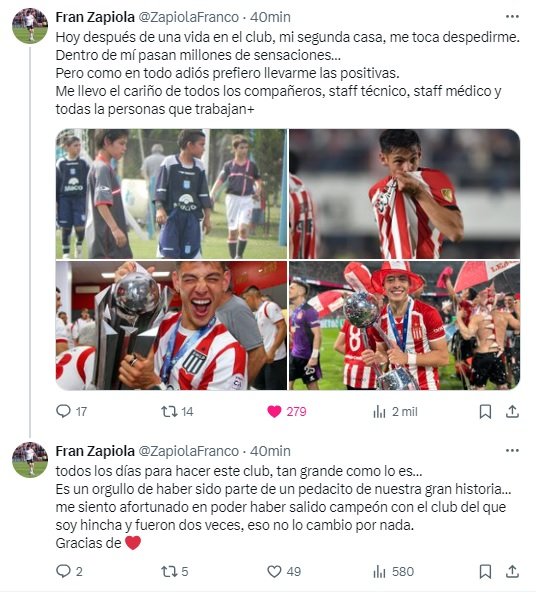536x595 pixels.
Task: Open Fran Zapiola profile from first tweet name
Action: 95,17
